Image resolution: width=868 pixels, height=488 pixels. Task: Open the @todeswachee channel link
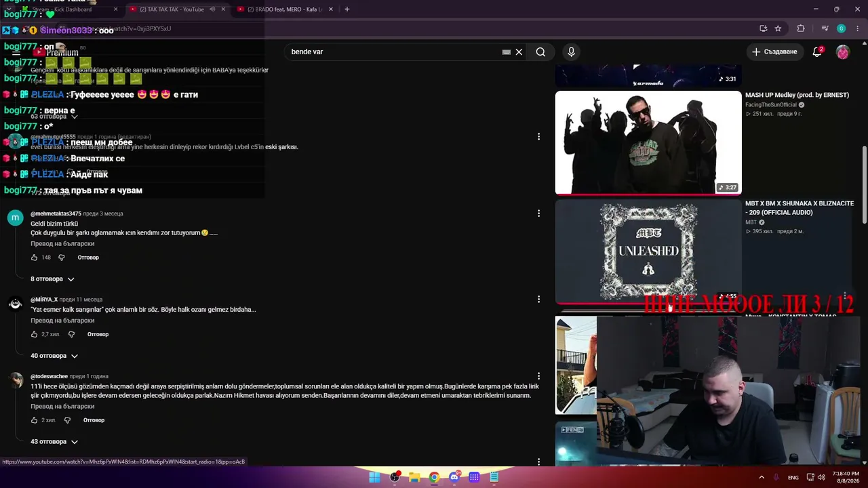(x=49, y=376)
